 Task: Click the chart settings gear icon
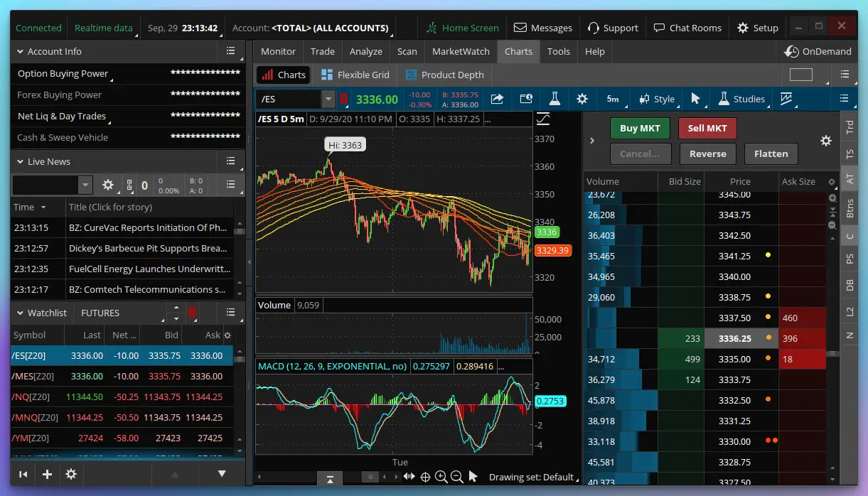click(x=582, y=99)
